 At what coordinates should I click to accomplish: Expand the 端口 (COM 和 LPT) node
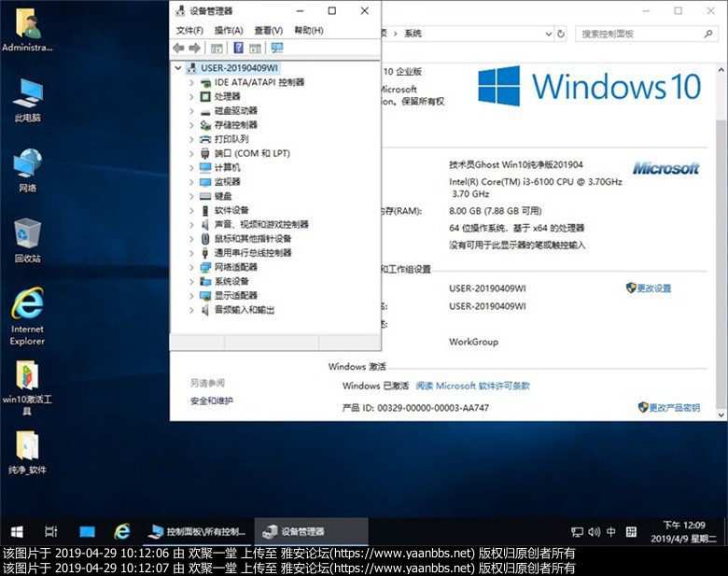[191, 153]
